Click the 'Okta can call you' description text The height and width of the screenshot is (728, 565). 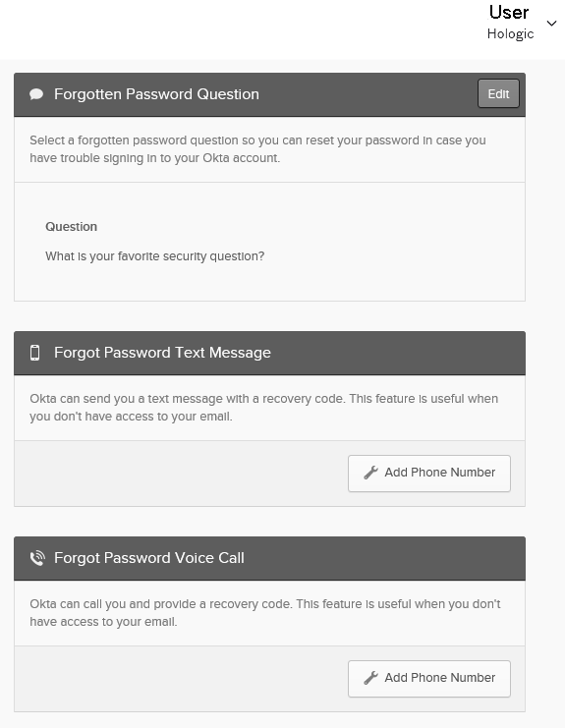click(x=265, y=613)
